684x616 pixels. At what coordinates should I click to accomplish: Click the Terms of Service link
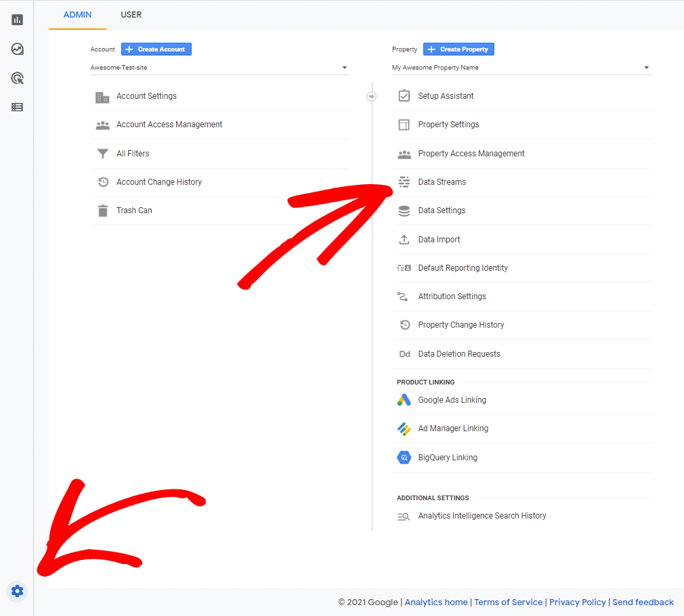point(508,602)
